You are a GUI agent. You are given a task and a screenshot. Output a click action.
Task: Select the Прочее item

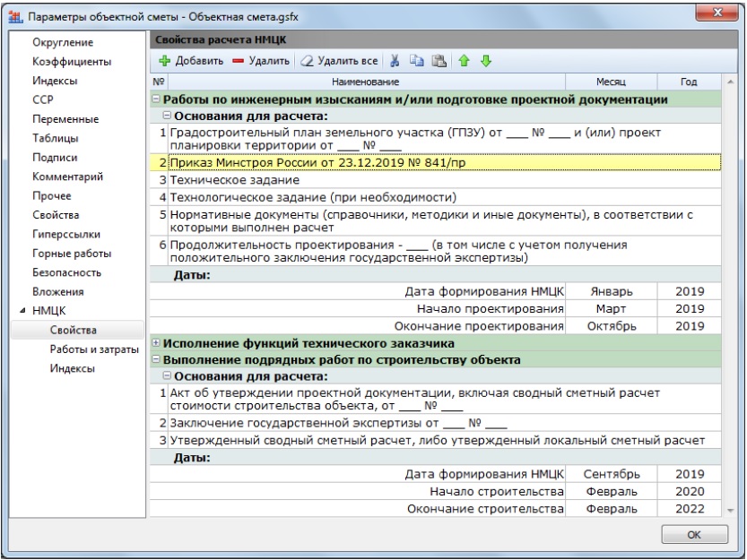pos(52,195)
